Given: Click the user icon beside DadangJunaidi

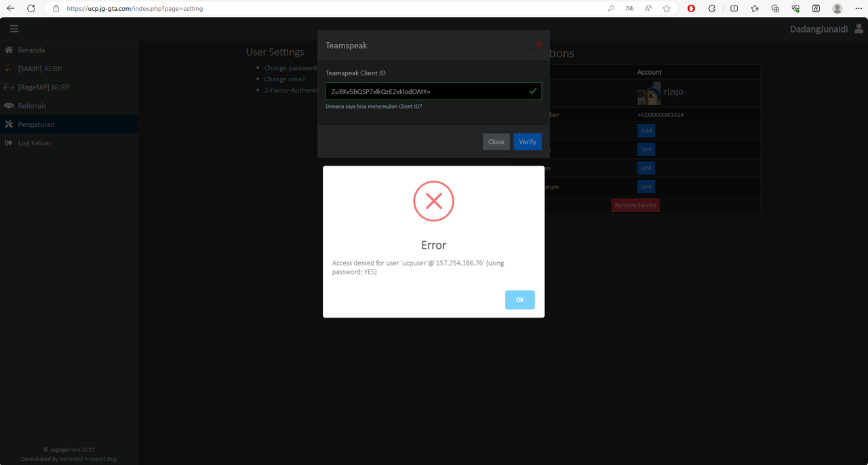Looking at the screenshot, I should pyautogui.click(x=859, y=29).
